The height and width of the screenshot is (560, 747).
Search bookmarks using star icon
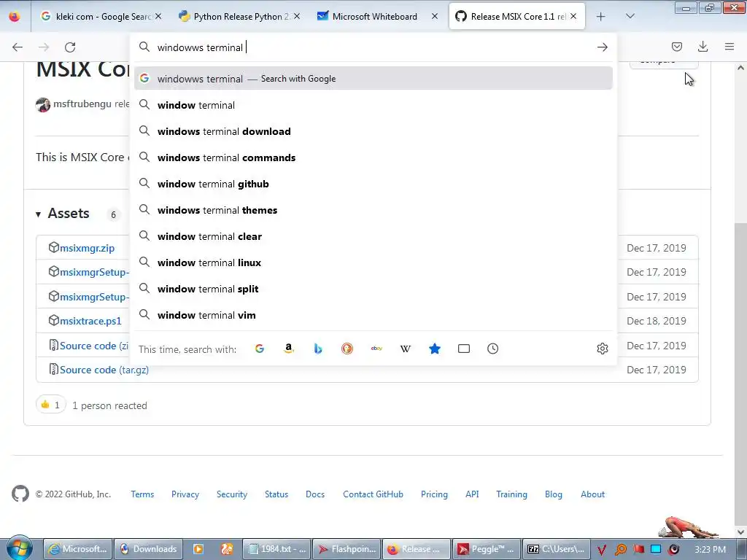tap(435, 349)
